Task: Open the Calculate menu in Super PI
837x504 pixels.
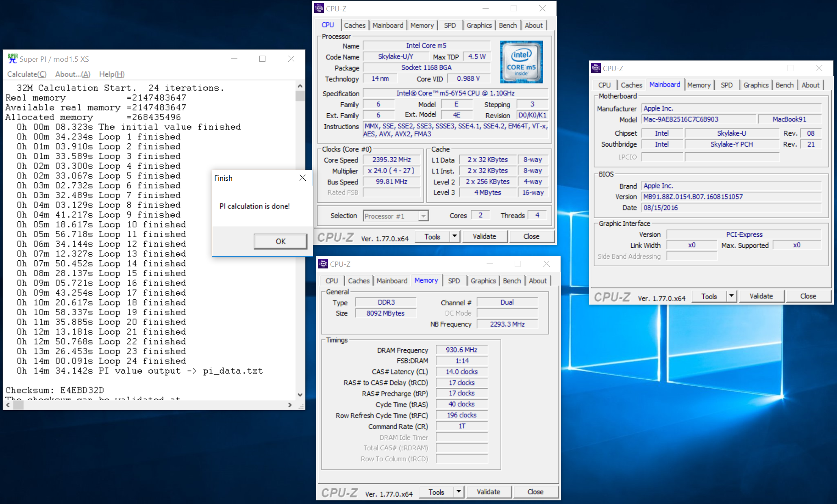Action: coord(27,74)
